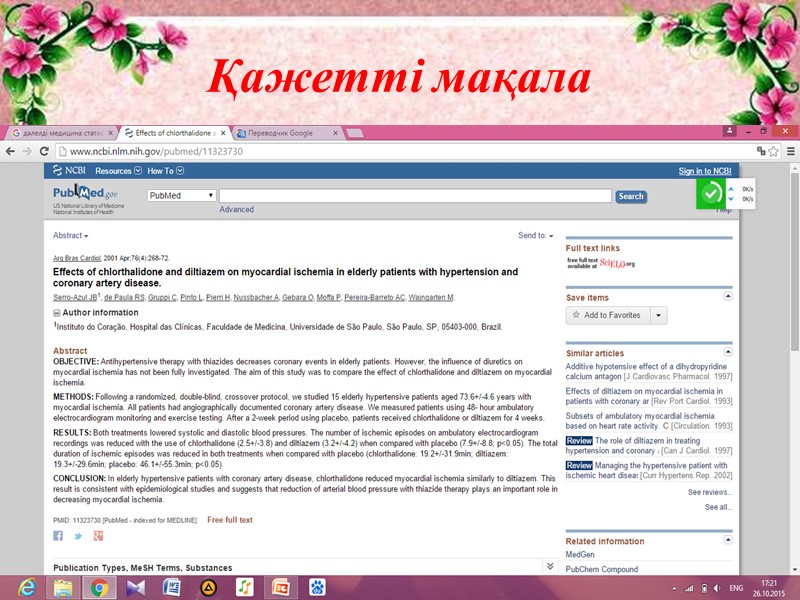Open Visual Studio from the taskbar
The width and height of the screenshot is (800, 600).
(136, 588)
